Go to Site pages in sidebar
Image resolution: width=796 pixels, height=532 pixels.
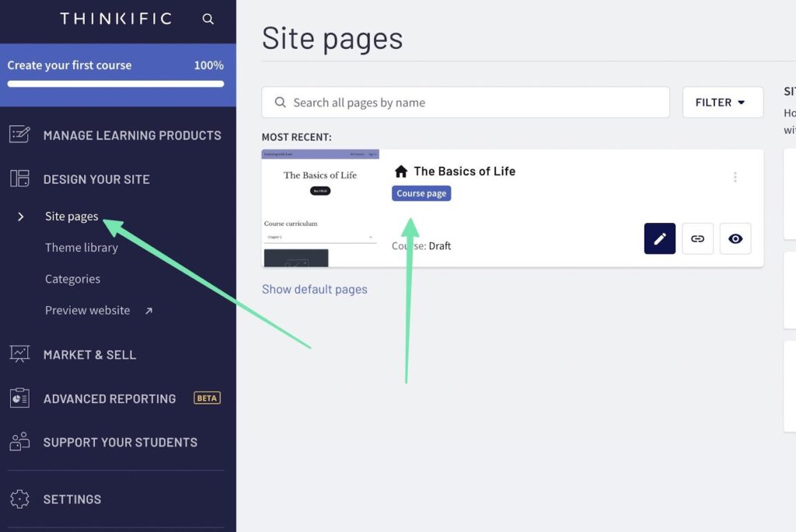(72, 217)
